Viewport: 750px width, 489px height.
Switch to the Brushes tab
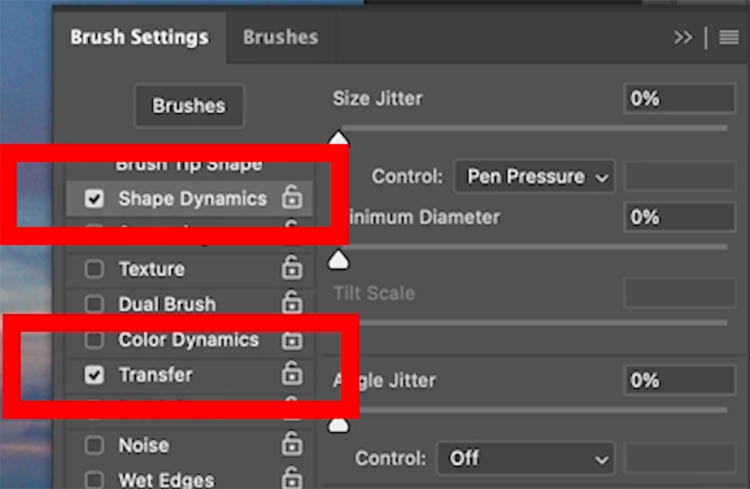[281, 37]
